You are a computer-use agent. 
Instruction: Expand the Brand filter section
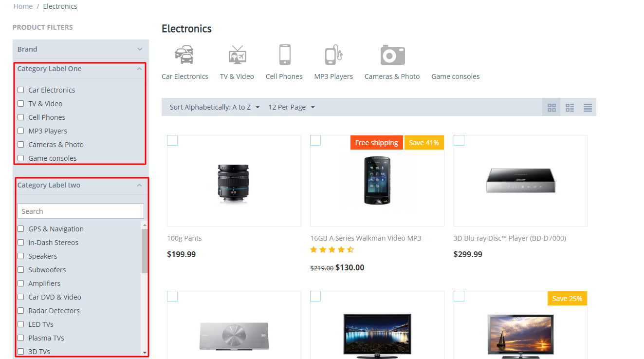click(x=81, y=49)
